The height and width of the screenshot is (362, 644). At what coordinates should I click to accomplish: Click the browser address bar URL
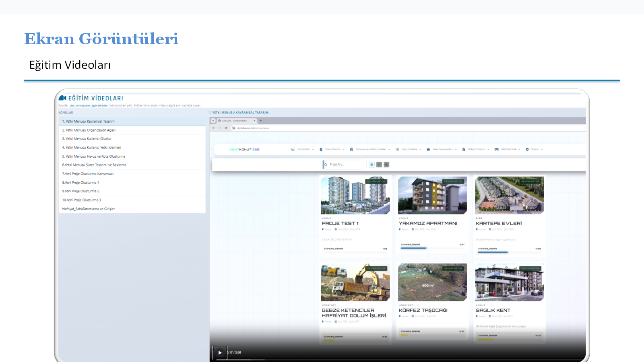click(x=253, y=128)
